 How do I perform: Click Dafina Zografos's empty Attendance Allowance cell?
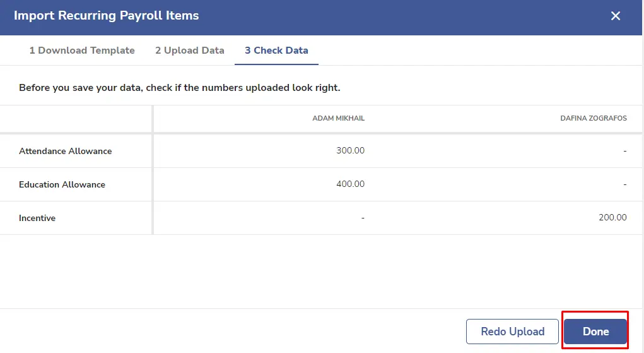[624, 151]
